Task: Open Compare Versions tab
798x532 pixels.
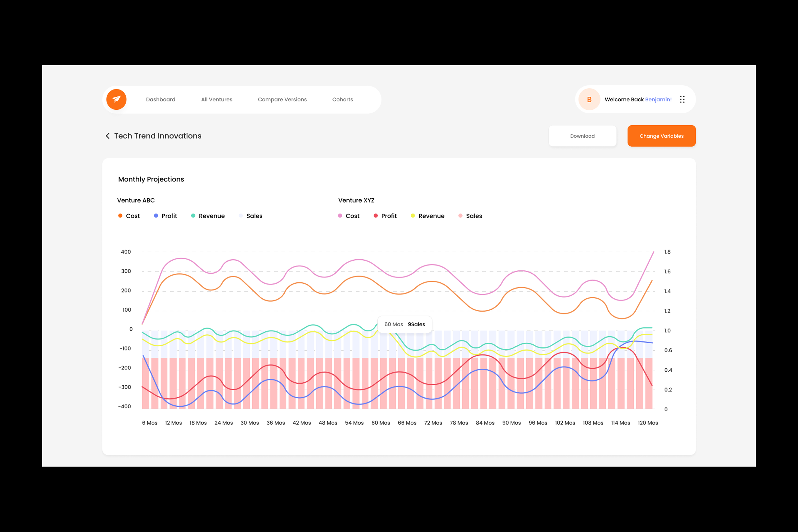Action: pos(282,99)
